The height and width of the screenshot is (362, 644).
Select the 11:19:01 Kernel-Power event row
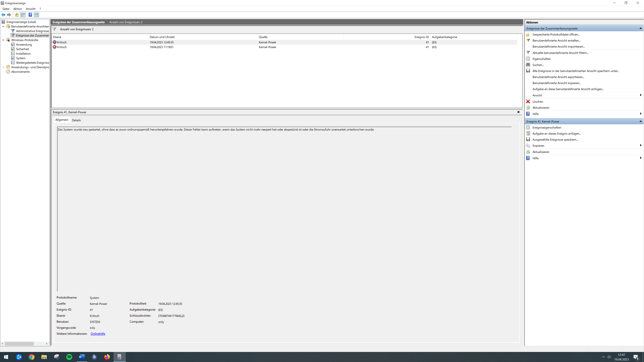click(162, 47)
